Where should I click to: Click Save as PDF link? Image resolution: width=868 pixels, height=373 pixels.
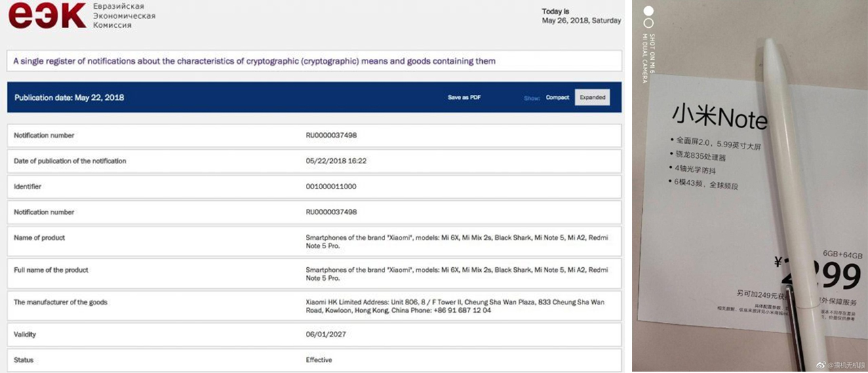coord(464,98)
